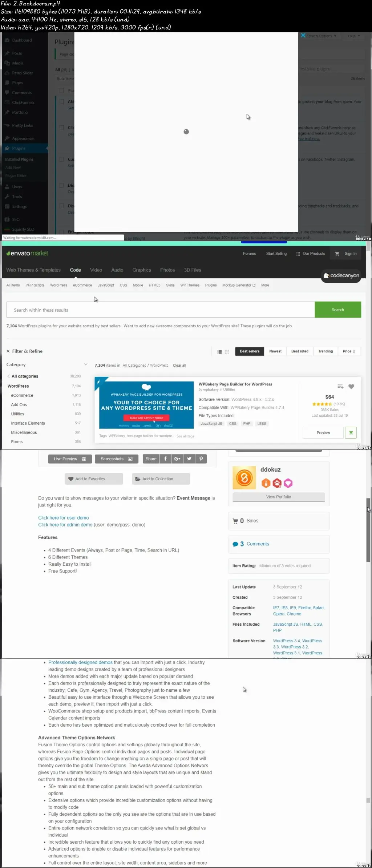Sort results by Trending
This screenshot has height=868, width=372.
325,351
